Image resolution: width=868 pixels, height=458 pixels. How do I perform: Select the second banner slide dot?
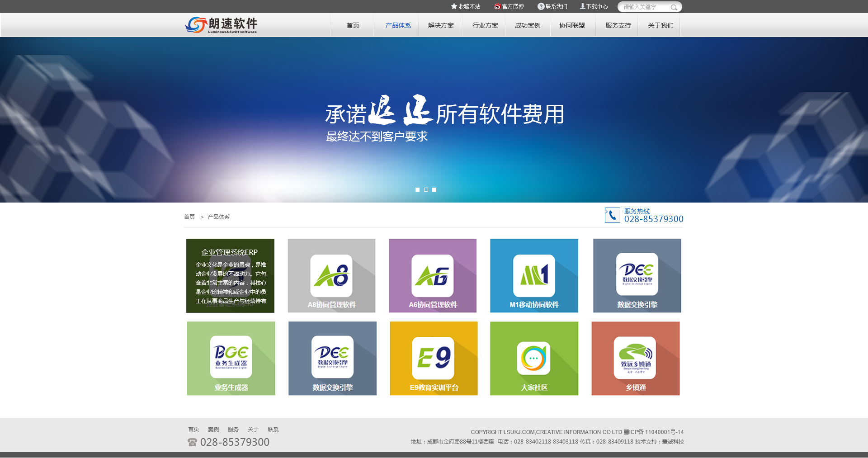click(426, 189)
